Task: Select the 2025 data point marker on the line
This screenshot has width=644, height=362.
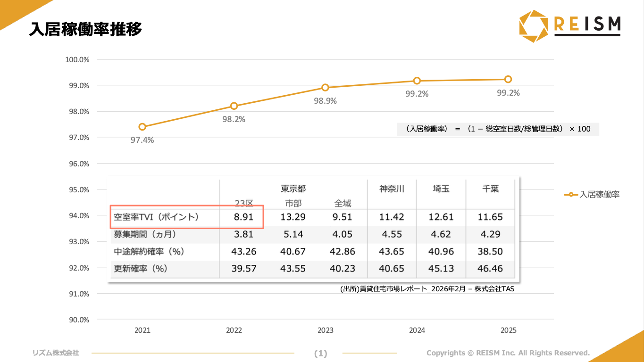Action: (508, 79)
